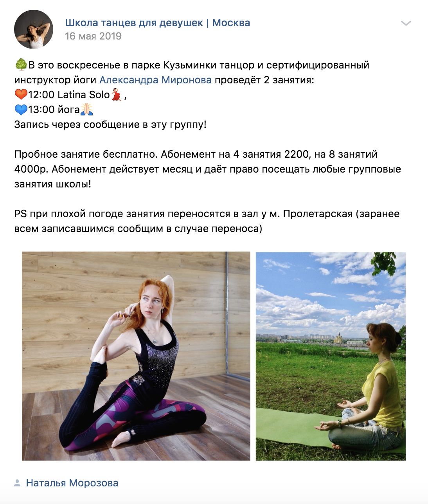Image resolution: width=428 pixels, height=504 pixels.
Task: Open the indoor yoga pose photo
Action: 136,356
